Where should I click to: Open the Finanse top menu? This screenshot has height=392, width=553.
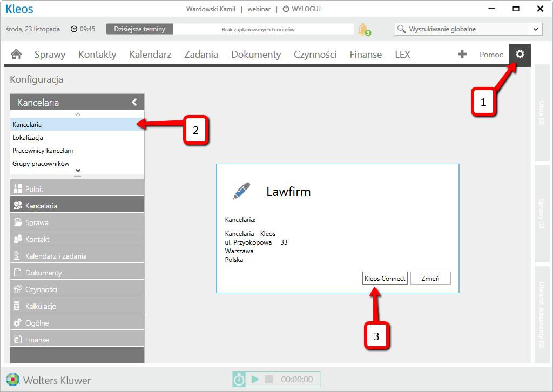pyautogui.click(x=366, y=55)
